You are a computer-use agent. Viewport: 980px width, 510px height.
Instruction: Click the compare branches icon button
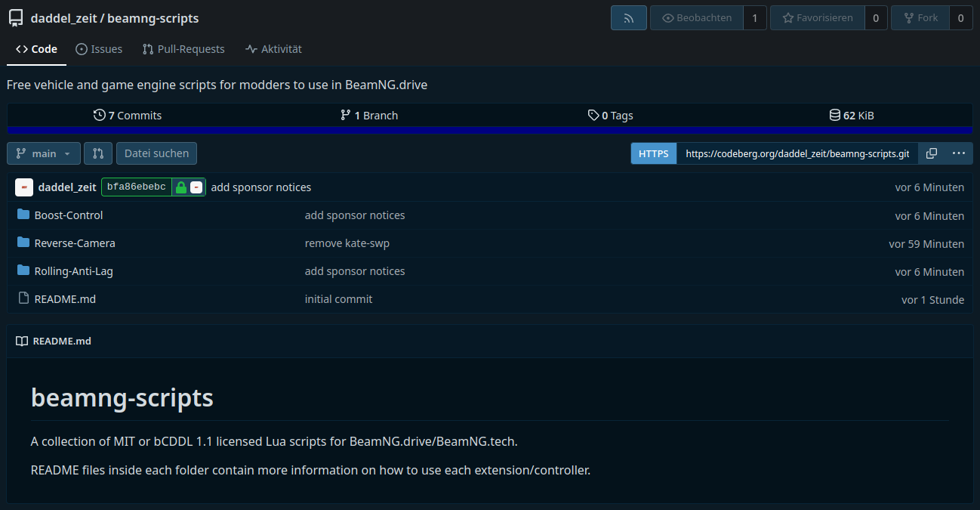(x=98, y=153)
